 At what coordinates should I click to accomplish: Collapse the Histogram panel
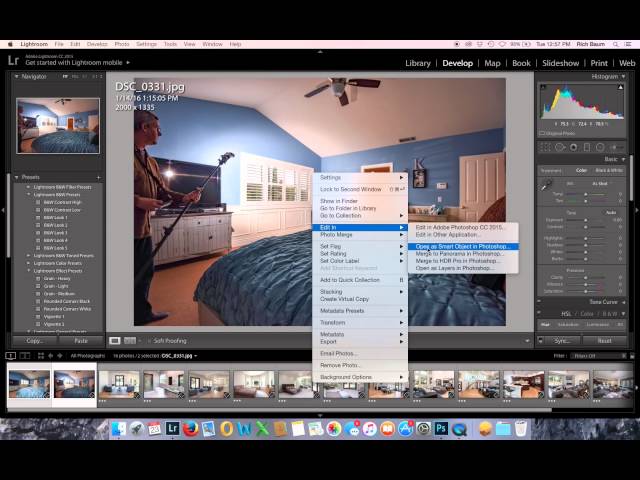tap(623, 76)
